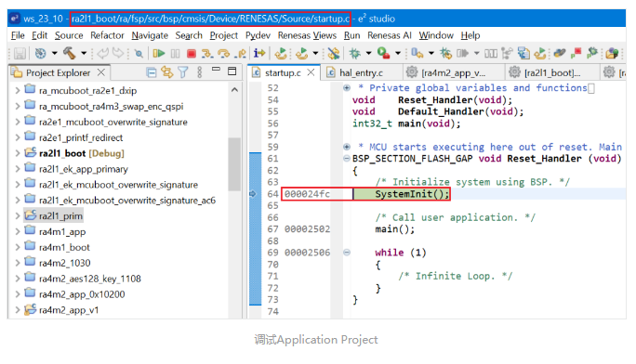
Task: Open the Debug launch dropdown arrow
Action: [x=368, y=53]
